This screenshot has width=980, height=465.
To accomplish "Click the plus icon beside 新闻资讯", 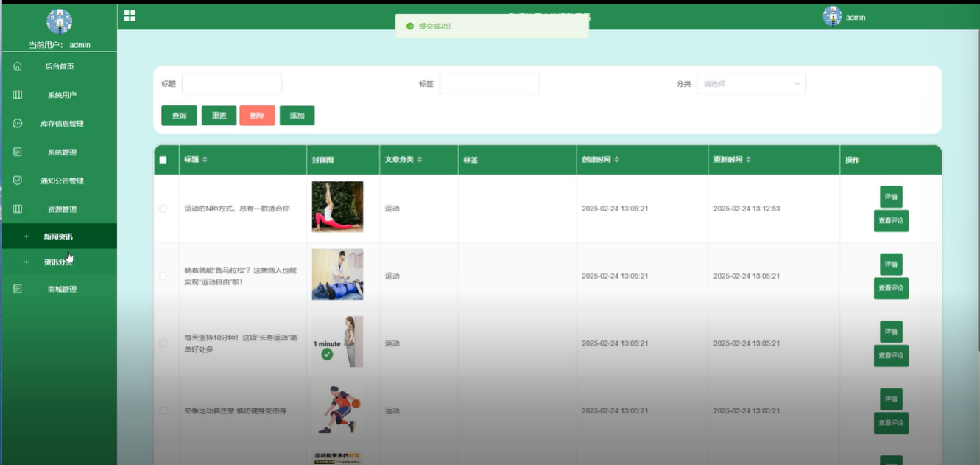I will (x=27, y=237).
